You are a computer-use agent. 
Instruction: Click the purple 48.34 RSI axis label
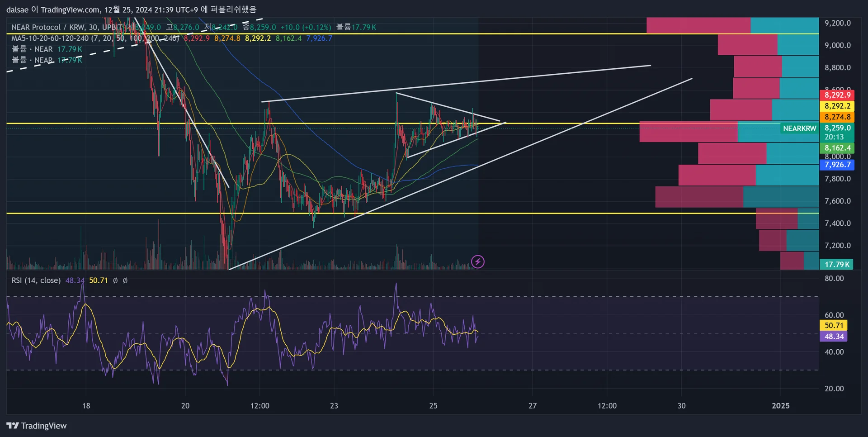click(x=834, y=337)
